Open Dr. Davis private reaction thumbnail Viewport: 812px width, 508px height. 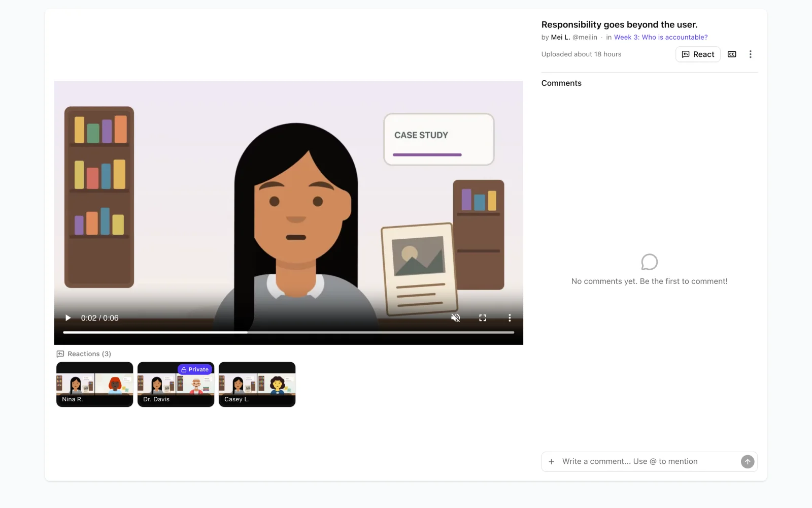point(176,384)
